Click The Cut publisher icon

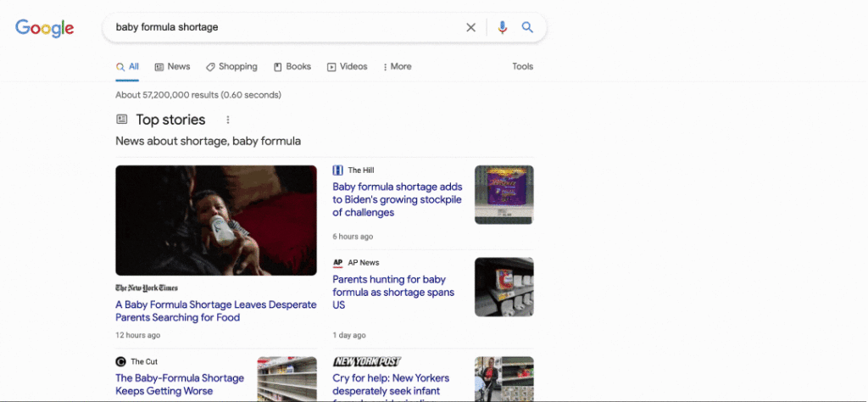pyautogui.click(x=120, y=361)
